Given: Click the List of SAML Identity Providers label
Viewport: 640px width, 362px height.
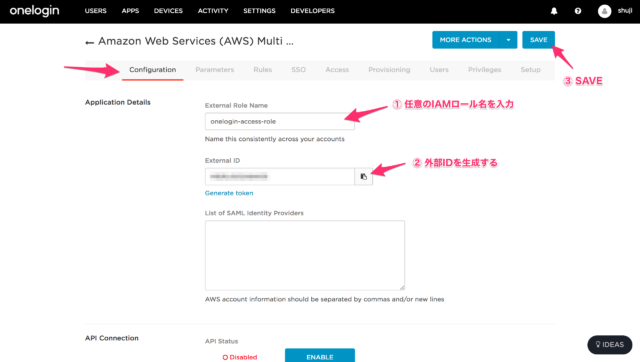Looking at the screenshot, I should click(254, 213).
